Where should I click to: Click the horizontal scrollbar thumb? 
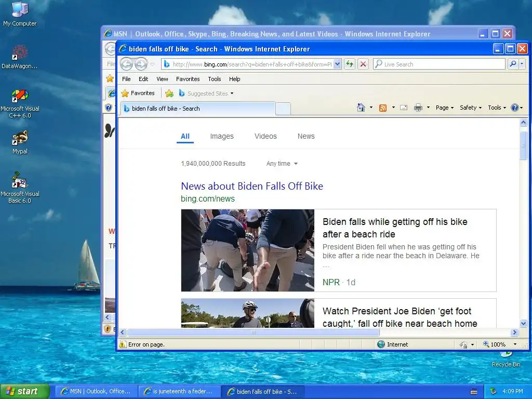point(253,332)
